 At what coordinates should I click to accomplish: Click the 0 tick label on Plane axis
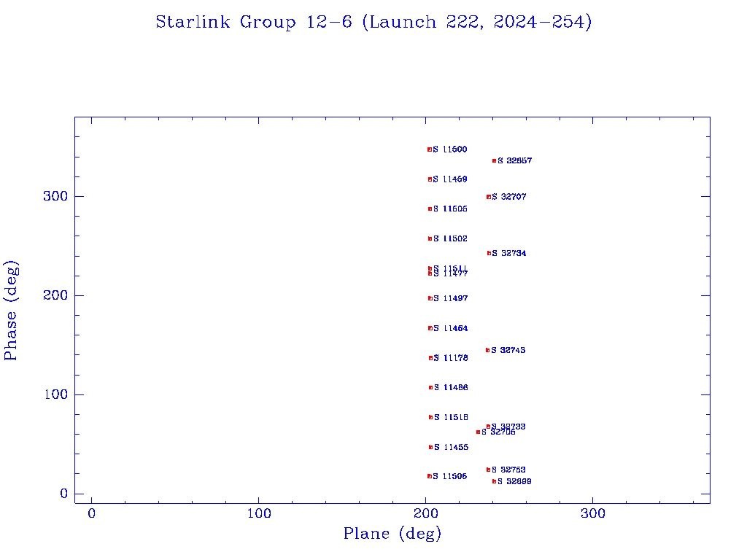coord(91,513)
